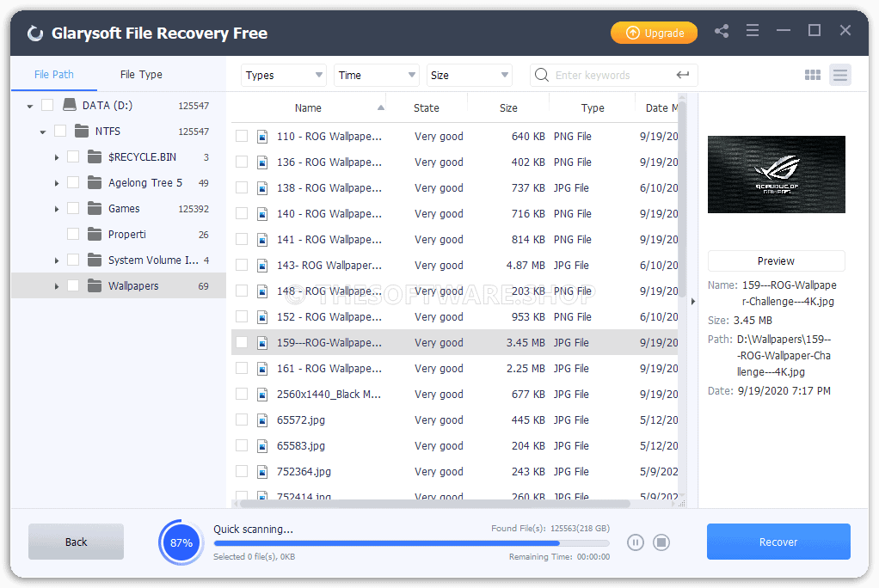879x588 pixels.
Task: Switch to thumbnail grid view
Action: [812, 75]
